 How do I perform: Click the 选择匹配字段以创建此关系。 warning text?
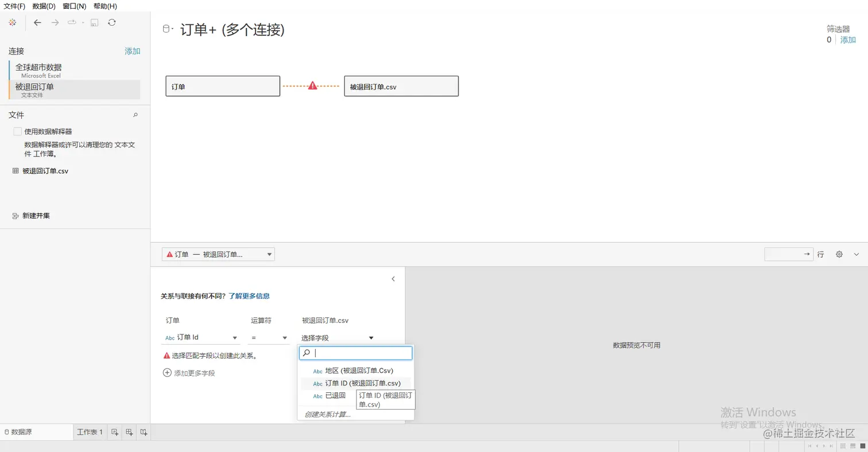(214, 356)
